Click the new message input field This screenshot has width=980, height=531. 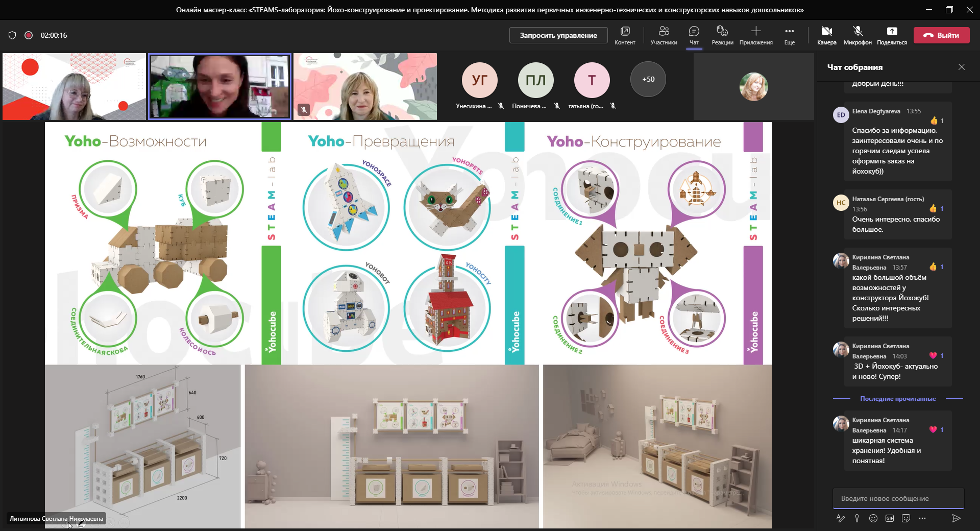pos(898,498)
